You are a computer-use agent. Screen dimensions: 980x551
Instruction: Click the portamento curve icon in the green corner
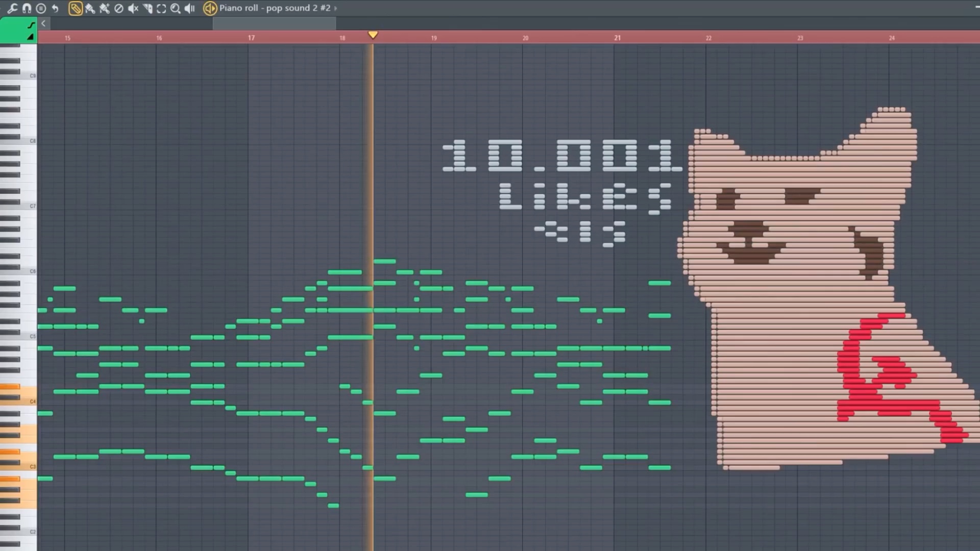(x=31, y=24)
